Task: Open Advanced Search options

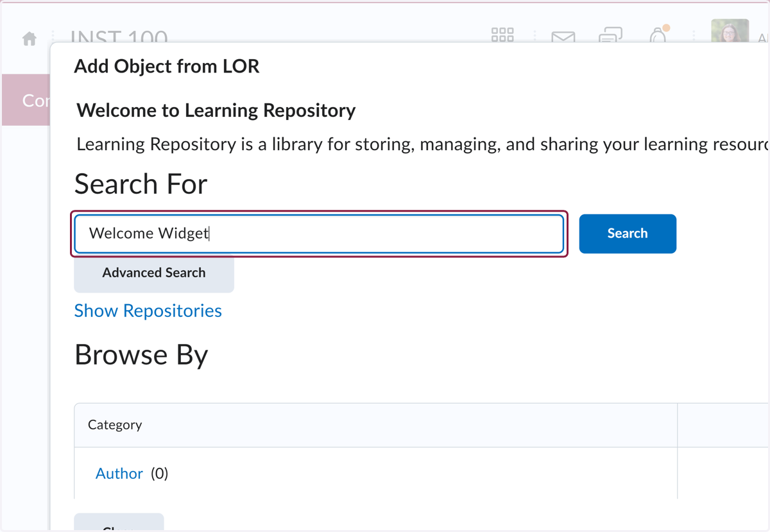Action: coord(154,273)
